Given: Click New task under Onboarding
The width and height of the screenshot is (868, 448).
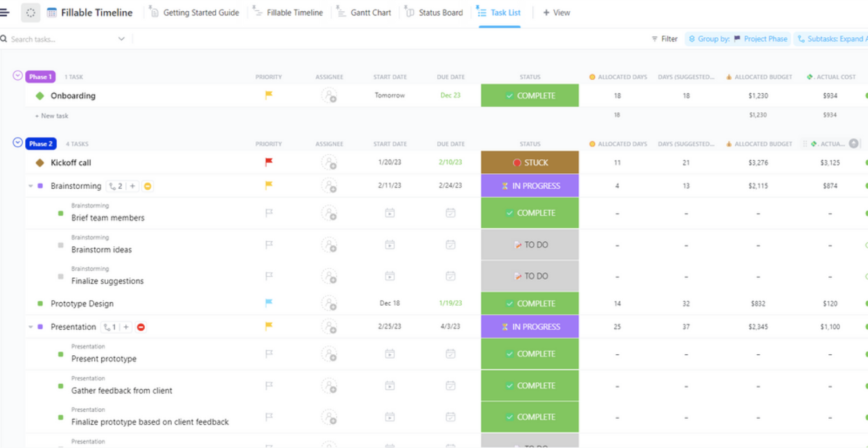Looking at the screenshot, I should pyautogui.click(x=51, y=115).
